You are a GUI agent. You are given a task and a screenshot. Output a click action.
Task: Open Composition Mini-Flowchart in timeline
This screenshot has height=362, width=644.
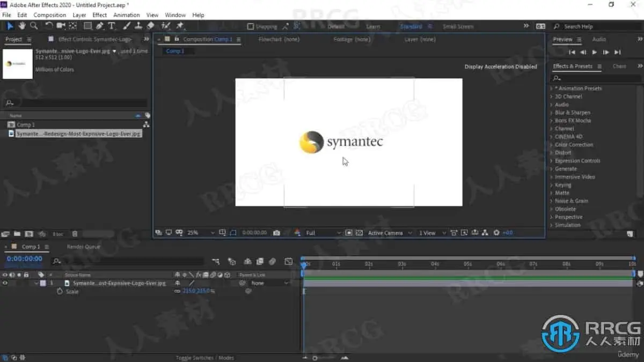(x=215, y=261)
